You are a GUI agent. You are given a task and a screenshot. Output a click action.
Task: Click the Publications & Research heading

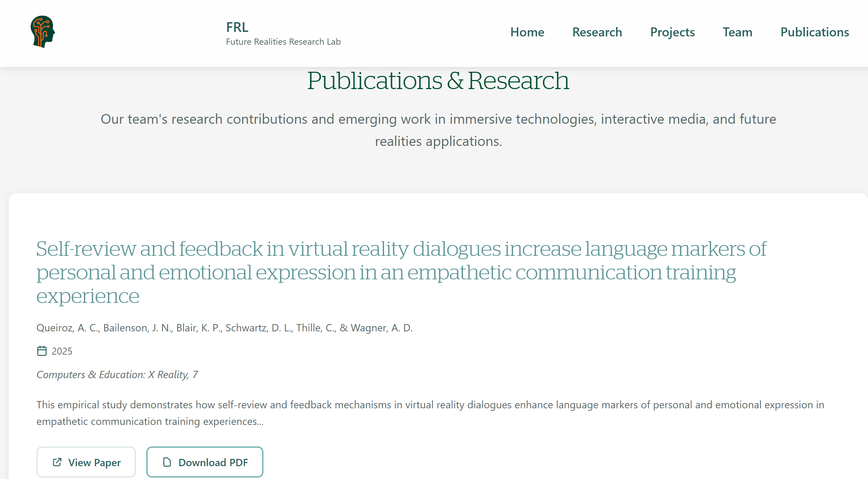[x=438, y=81]
